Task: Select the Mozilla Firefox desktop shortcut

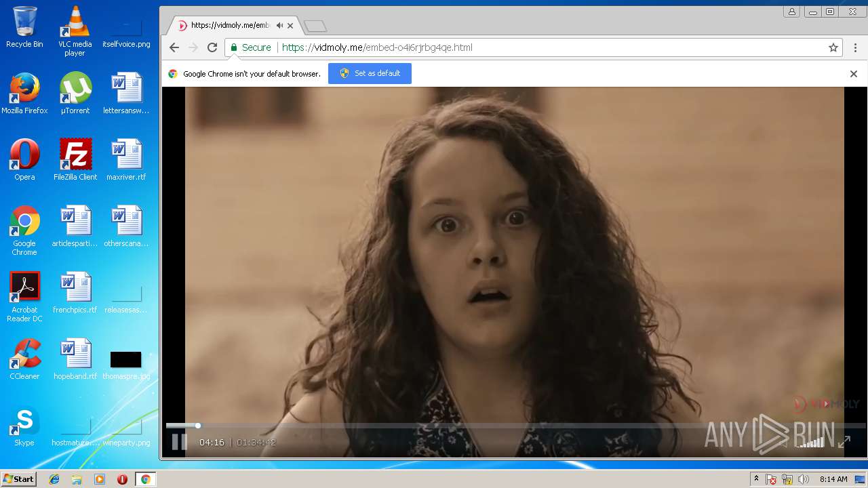Action: 24,94
